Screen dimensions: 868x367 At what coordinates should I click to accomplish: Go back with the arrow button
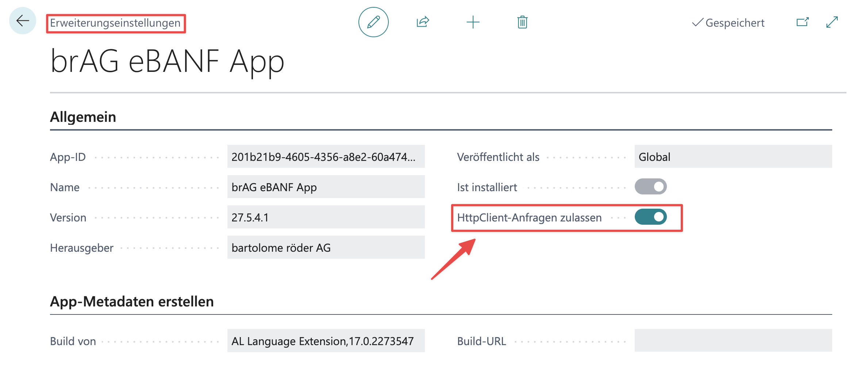(23, 21)
